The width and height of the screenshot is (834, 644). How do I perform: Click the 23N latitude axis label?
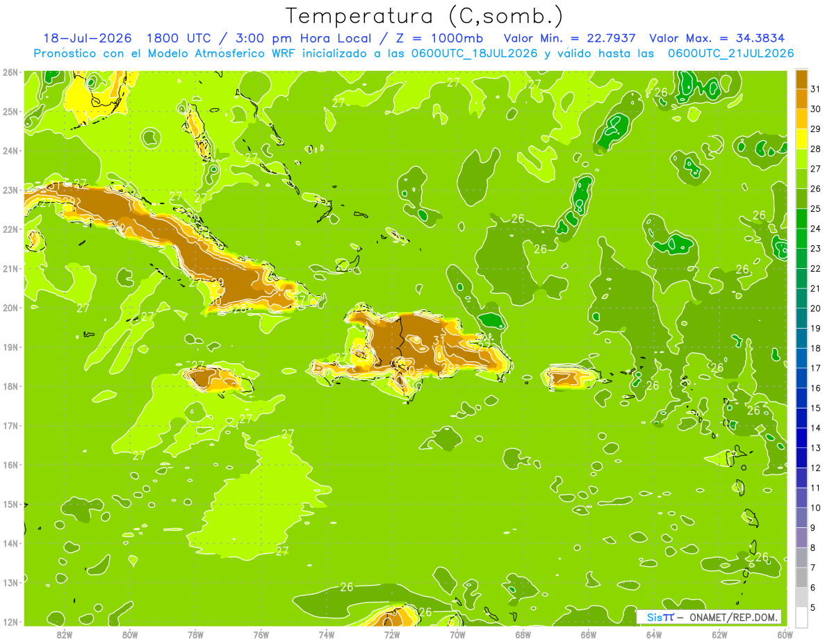pos(10,190)
